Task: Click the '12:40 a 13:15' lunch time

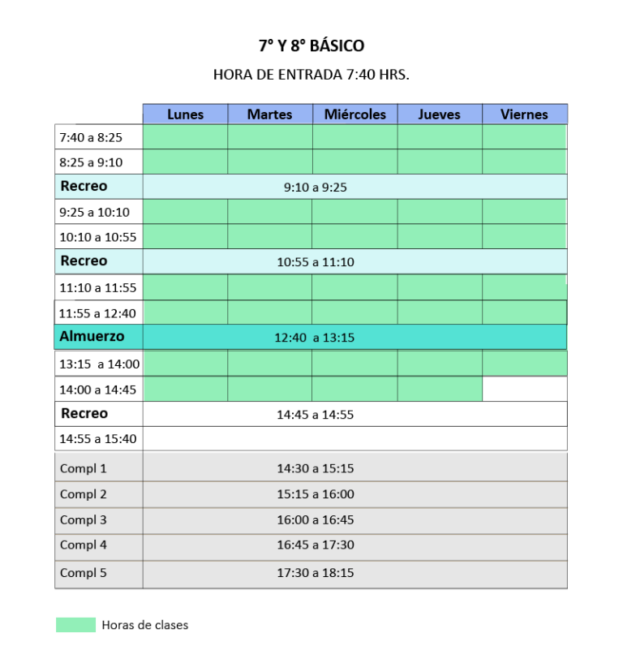Action: [x=315, y=338]
